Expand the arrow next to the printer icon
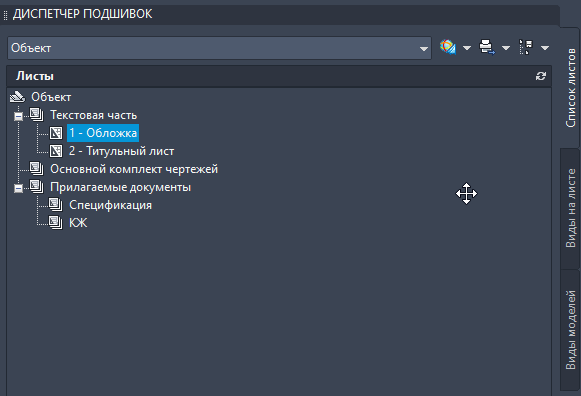The image size is (581, 396). [506, 48]
